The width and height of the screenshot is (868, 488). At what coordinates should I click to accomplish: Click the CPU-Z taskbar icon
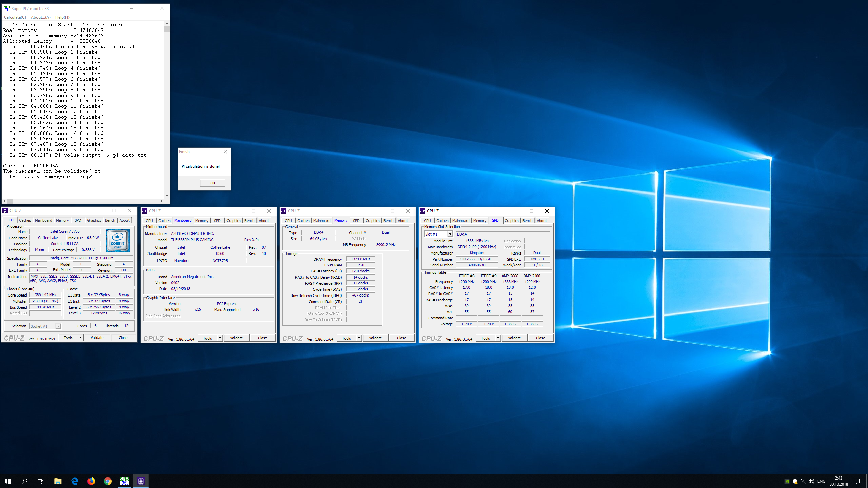coord(141,481)
